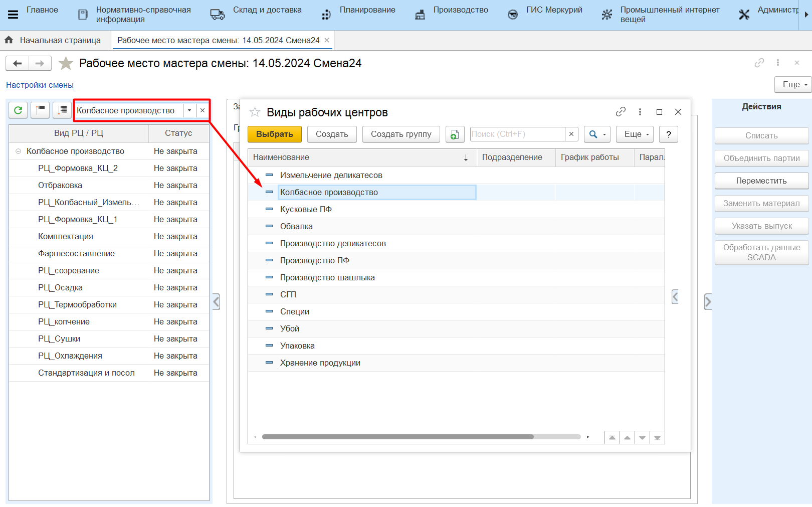Click the green refresh icon in left panel
Image resolution: width=812 pixels, height=507 pixels.
pos(18,110)
